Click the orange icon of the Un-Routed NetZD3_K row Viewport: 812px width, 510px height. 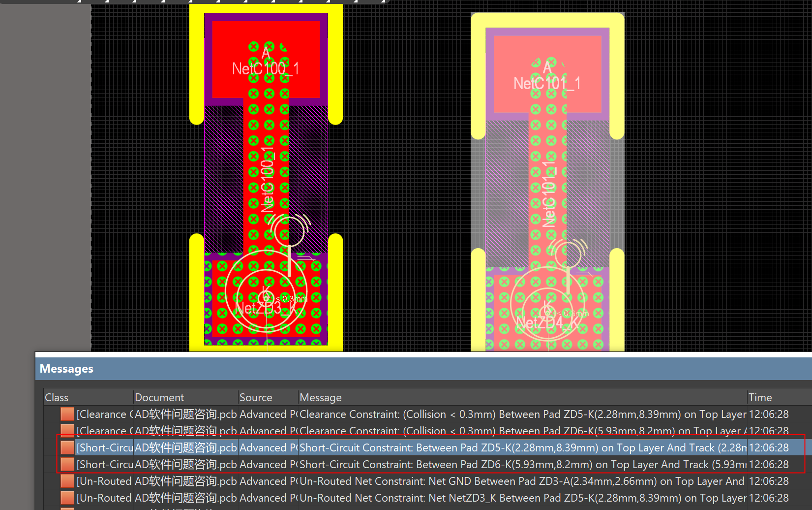pos(67,498)
